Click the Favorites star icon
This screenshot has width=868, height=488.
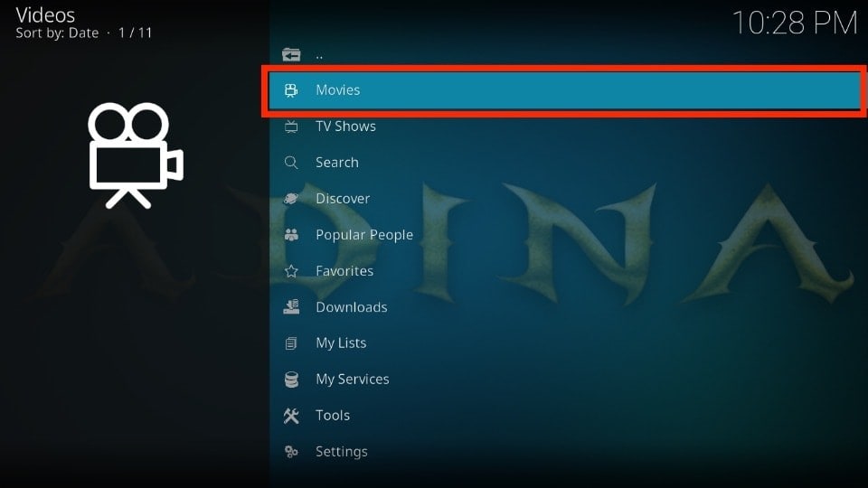pyautogui.click(x=291, y=271)
